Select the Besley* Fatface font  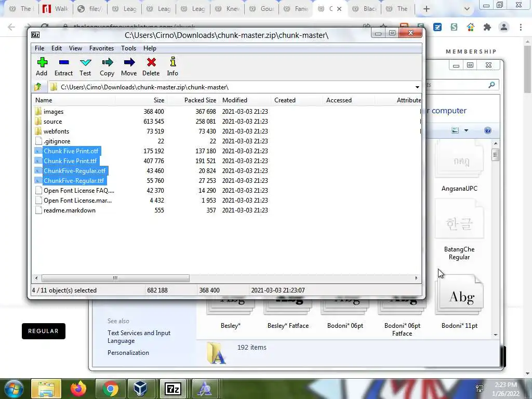click(288, 314)
